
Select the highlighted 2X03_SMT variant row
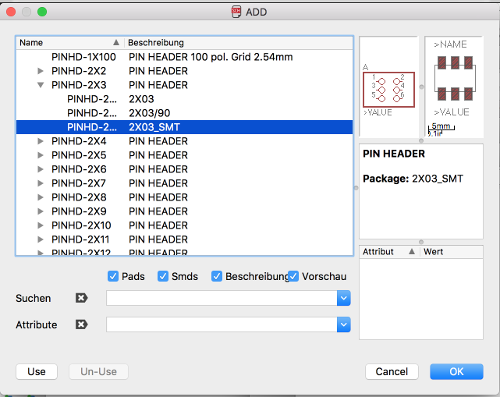184,127
